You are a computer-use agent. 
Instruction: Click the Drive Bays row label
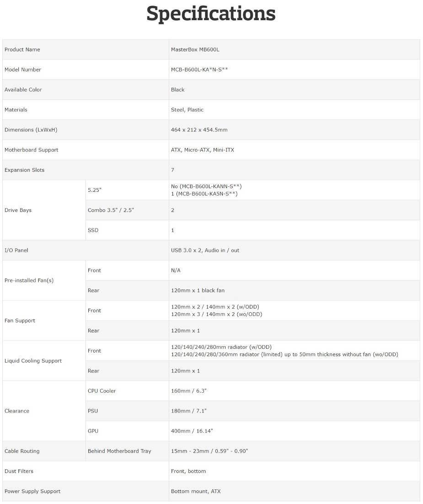pyautogui.click(x=18, y=210)
